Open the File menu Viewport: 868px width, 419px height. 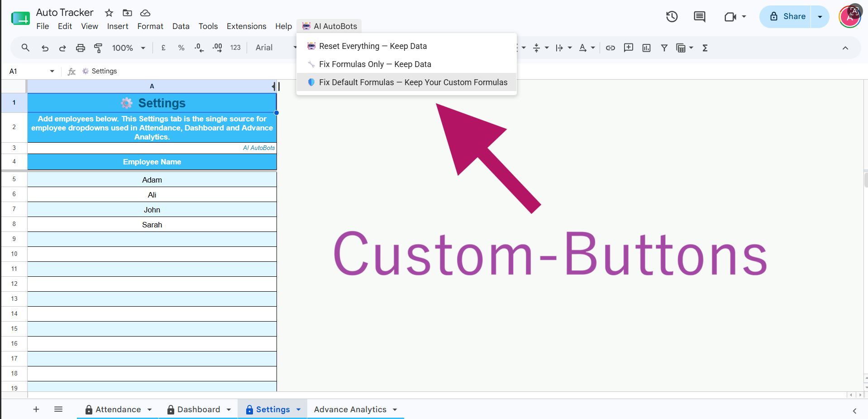pyautogui.click(x=43, y=26)
